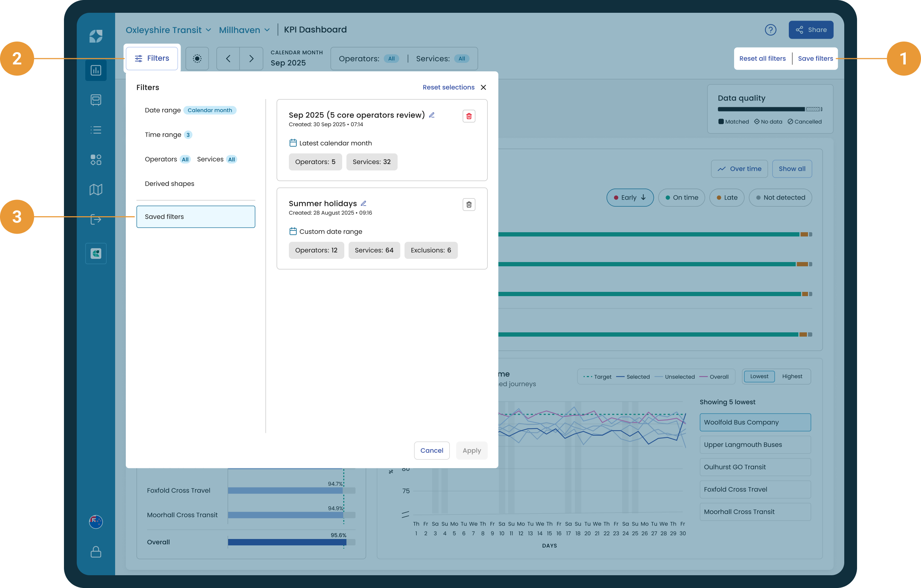The width and height of the screenshot is (921, 588).
Task: Click Cancel in the Filters panel
Action: pyautogui.click(x=431, y=450)
